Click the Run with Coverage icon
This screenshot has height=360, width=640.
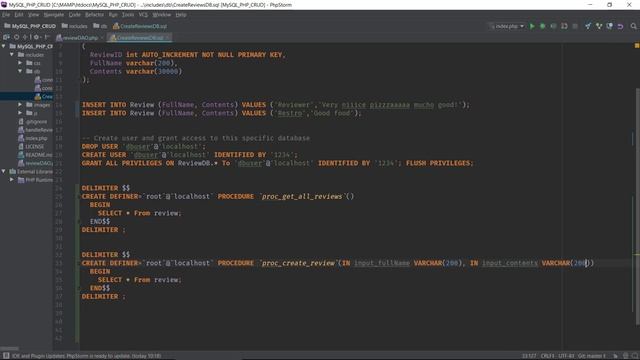click(553, 26)
